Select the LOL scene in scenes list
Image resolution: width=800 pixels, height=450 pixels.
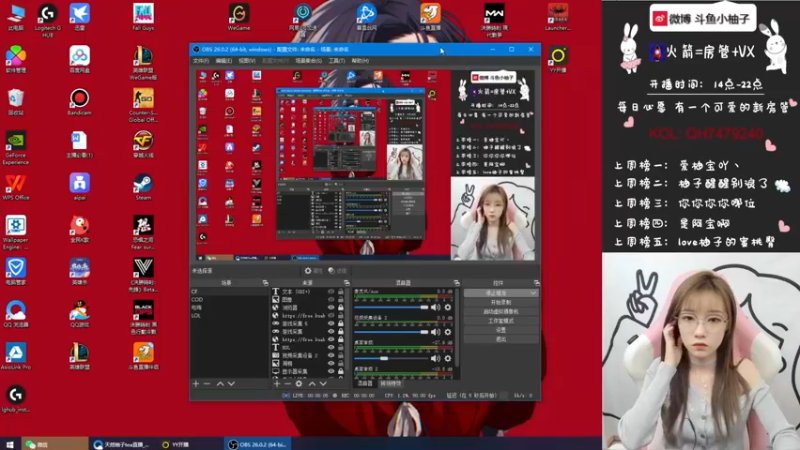230,316
